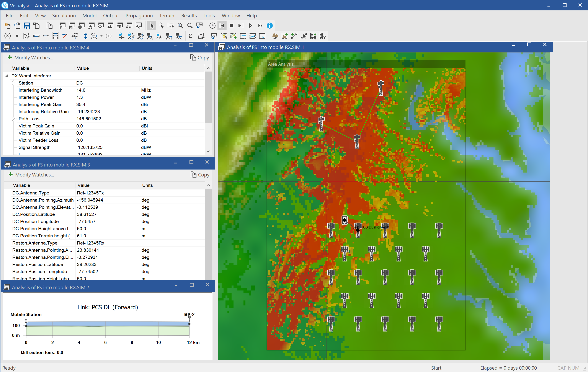Open a new Path Profile view (P icon)
Image resolution: width=588 pixels, height=372 pixels.
(62, 26)
